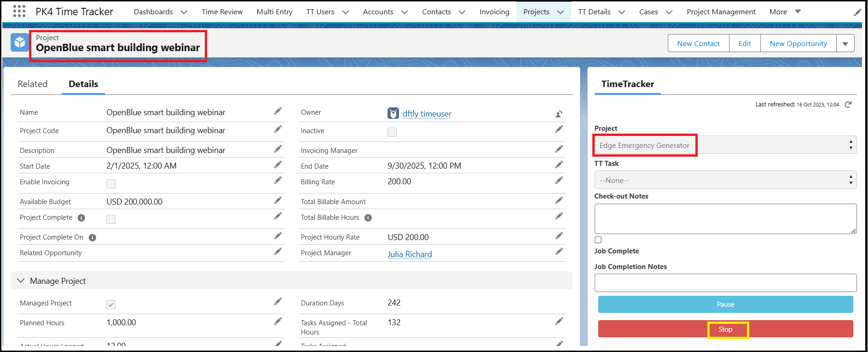Open the TT Details menu chevron
Viewport: 868px width, 352px height.
pos(622,12)
